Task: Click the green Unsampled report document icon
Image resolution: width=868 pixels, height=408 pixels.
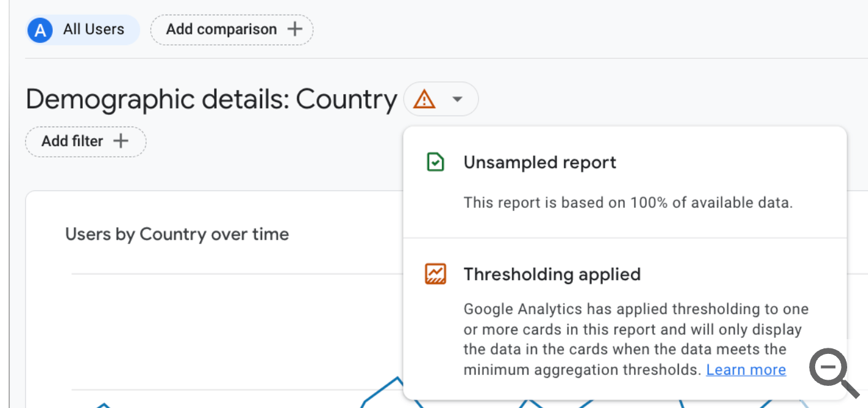Action: click(x=435, y=162)
